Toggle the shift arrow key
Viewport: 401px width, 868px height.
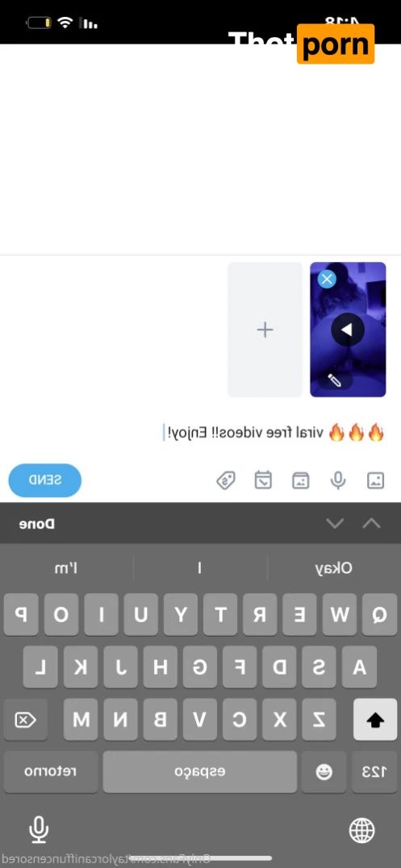click(x=375, y=719)
